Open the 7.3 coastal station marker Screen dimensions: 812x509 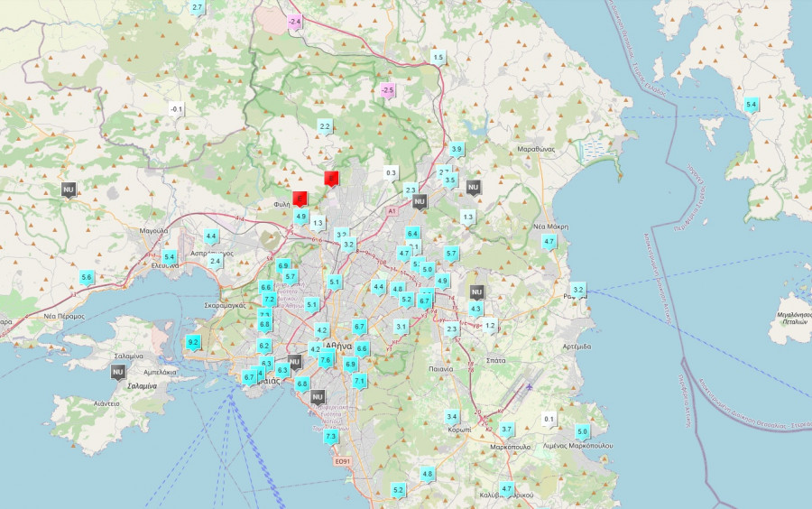(331, 437)
